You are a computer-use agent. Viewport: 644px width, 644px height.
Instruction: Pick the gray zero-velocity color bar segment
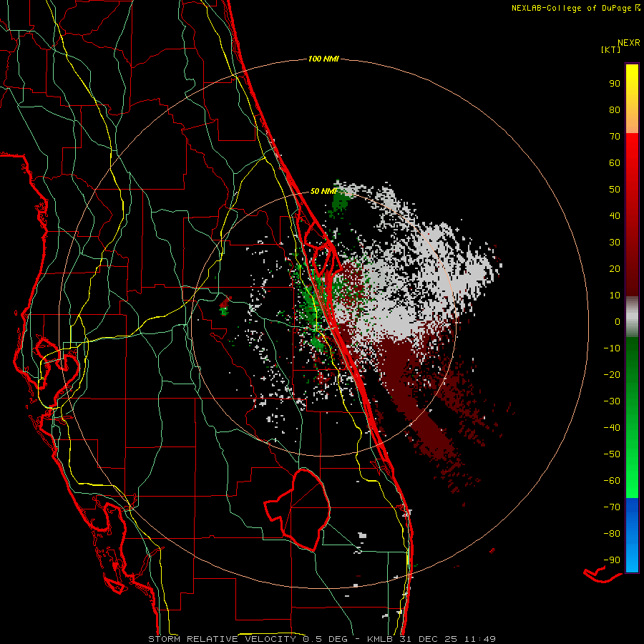[632, 317]
